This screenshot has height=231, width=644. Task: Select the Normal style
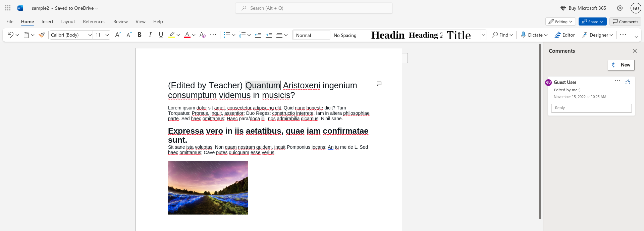click(x=312, y=35)
